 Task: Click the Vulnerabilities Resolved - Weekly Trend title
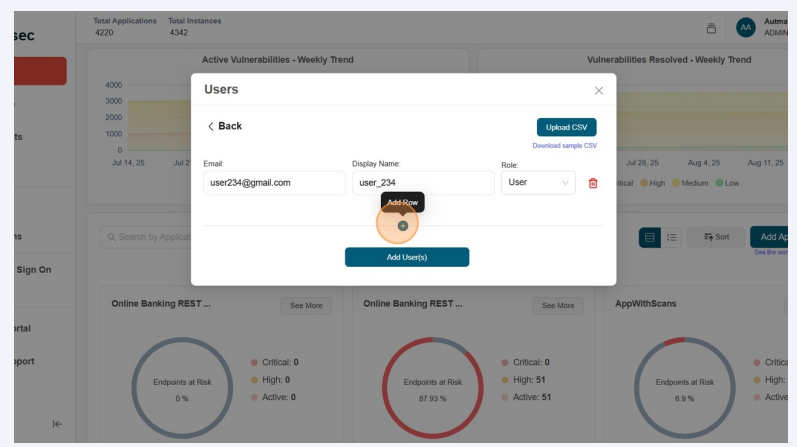[x=669, y=59]
